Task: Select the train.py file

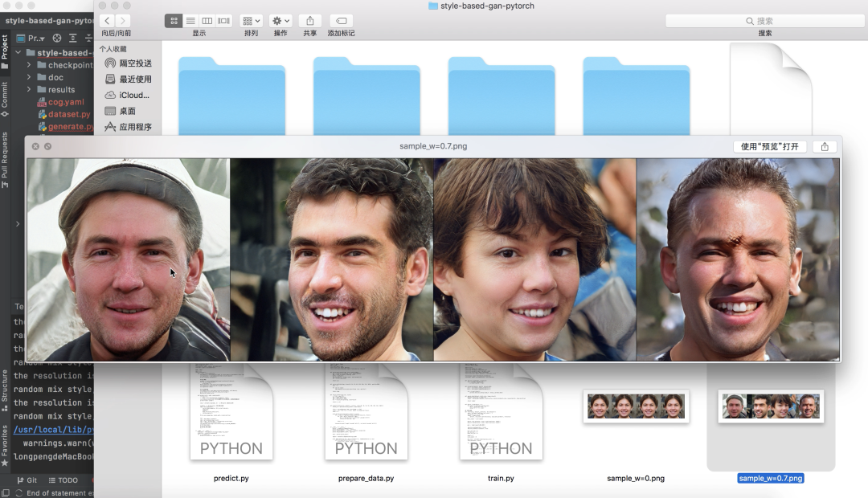Action: click(x=501, y=412)
